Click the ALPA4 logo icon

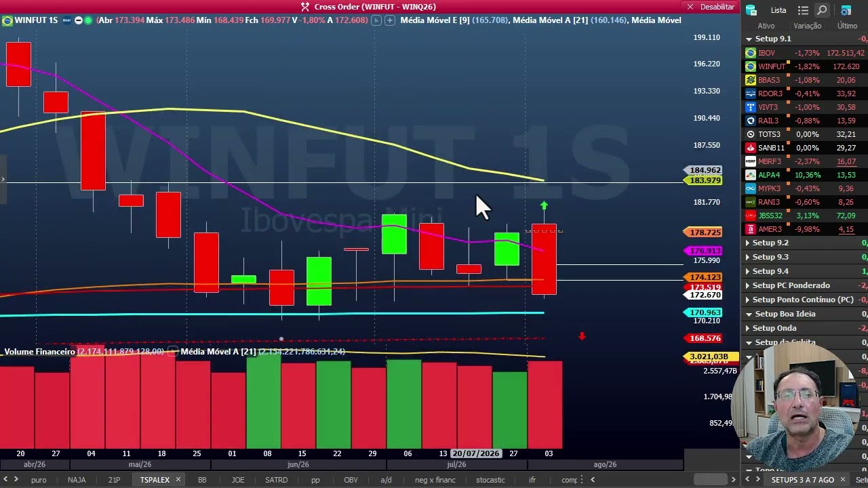coord(750,175)
